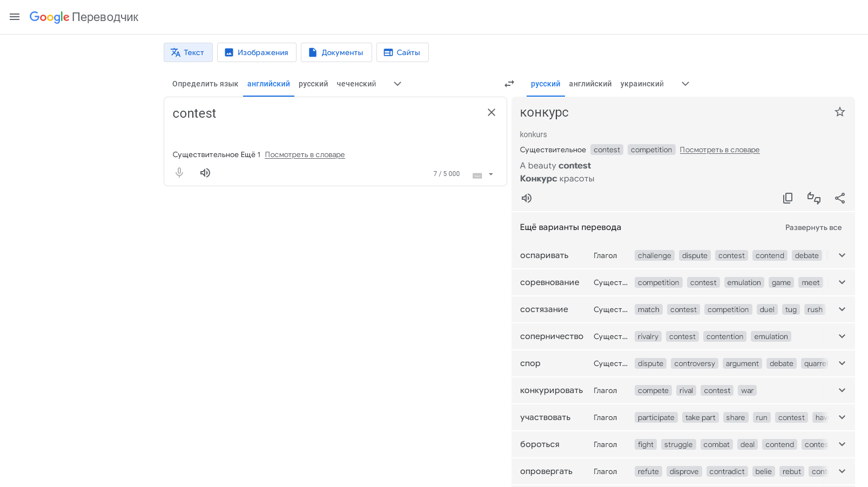This screenshot has width=868, height=487.
Task: Click the 'refute' synonym chip
Action: pos(648,471)
